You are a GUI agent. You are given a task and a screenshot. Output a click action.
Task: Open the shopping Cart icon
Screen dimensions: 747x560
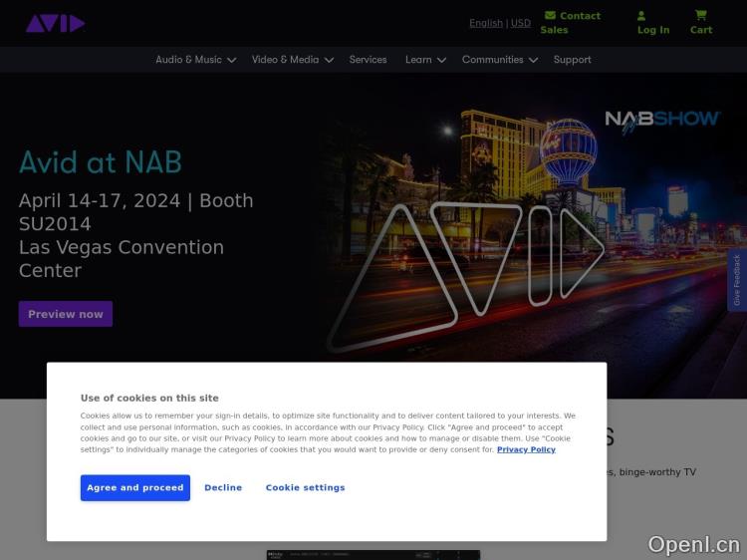pyautogui.click(x=701, y=15)
